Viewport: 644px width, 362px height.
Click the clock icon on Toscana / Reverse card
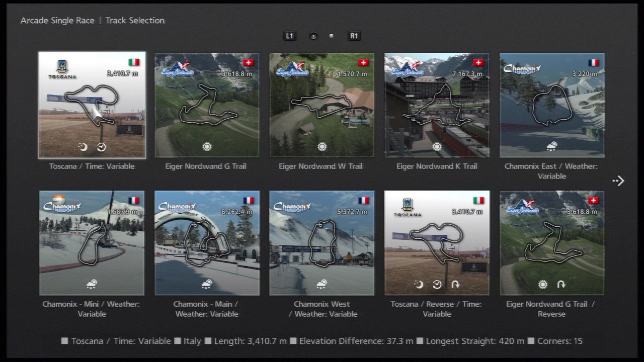tap(437, 285)
